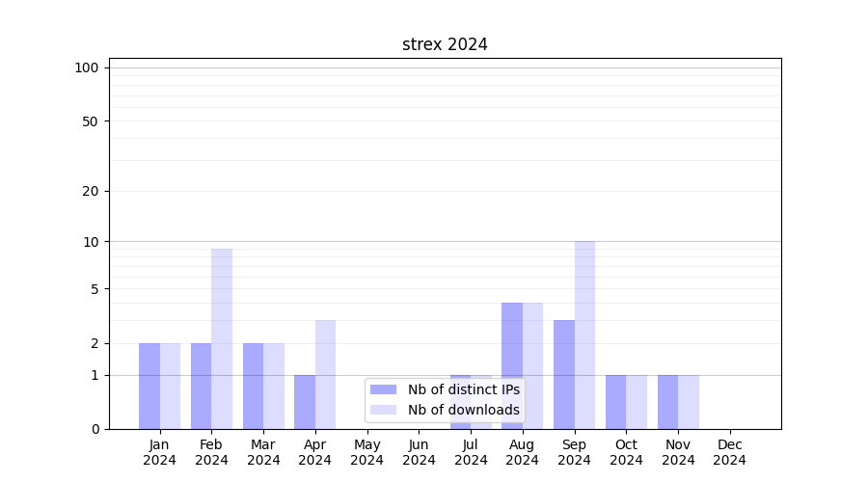This screenshot has height=482, width=868.
Task: Select the Mar 2024 downloads bar
Action: (x=274, y=386)
